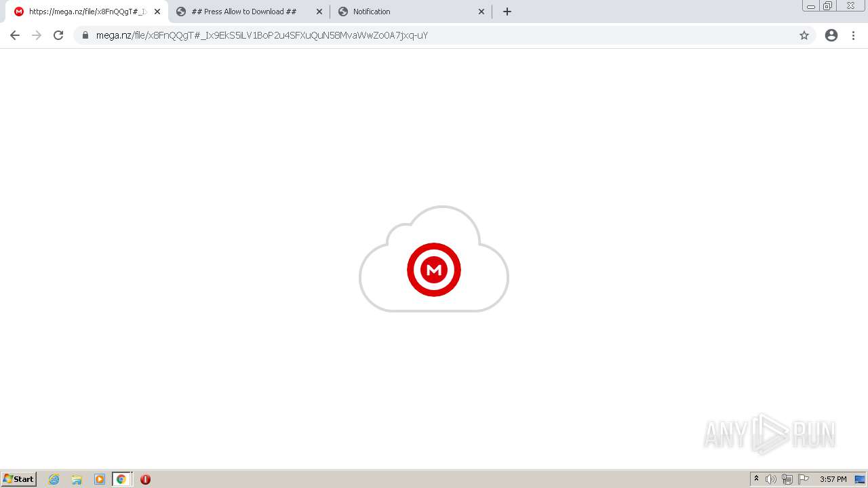Select the mega.nz file tab
Screen dimensions: 868x488
tap(87, 12)
